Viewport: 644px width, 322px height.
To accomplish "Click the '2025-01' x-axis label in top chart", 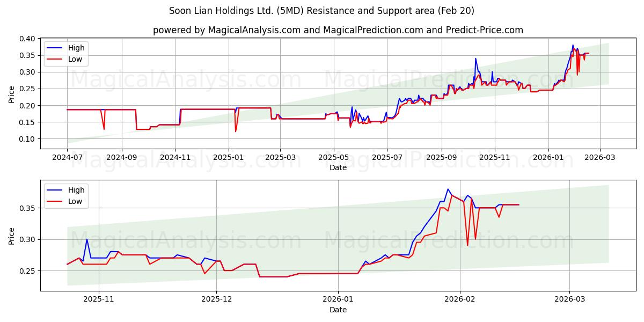I will (229, 158).
